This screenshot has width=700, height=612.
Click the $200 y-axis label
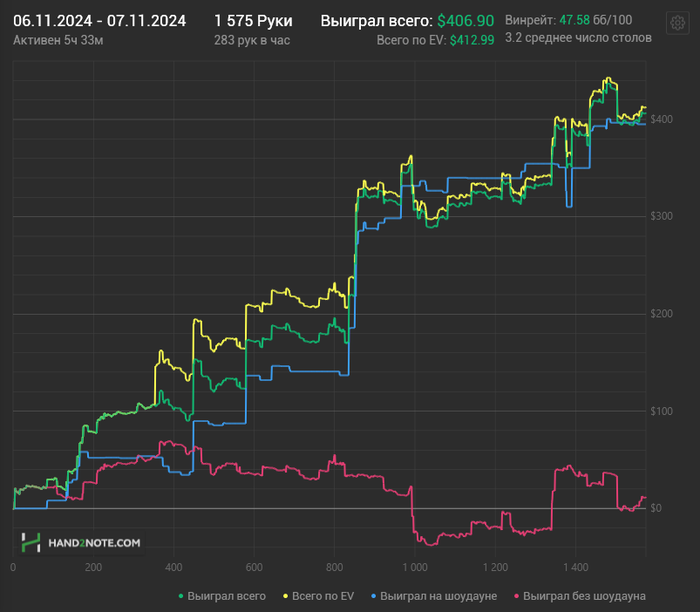click(x=661, y=314)
